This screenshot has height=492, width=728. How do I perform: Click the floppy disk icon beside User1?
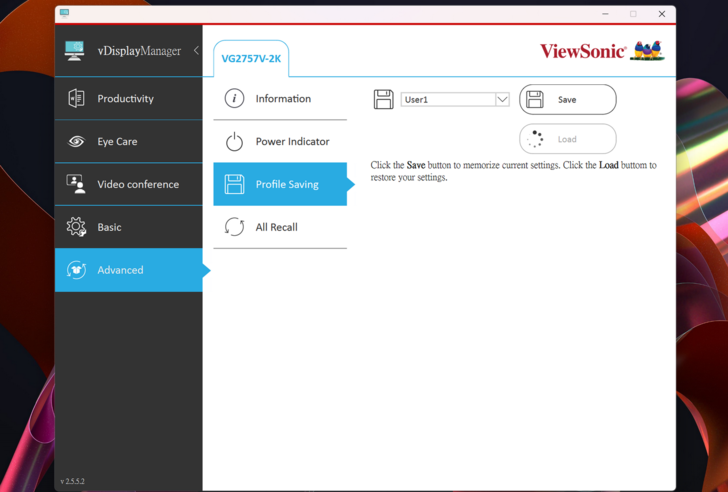coord(383,99)
